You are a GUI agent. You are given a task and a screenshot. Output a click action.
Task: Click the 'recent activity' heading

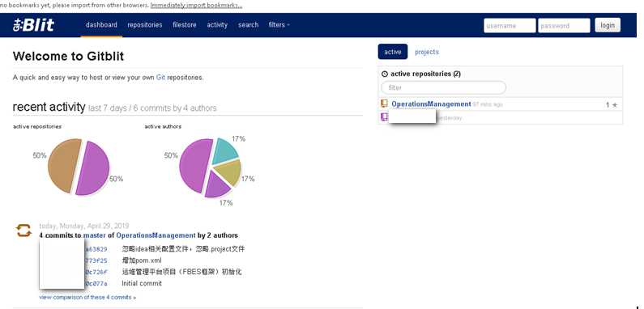click(49, 107)
